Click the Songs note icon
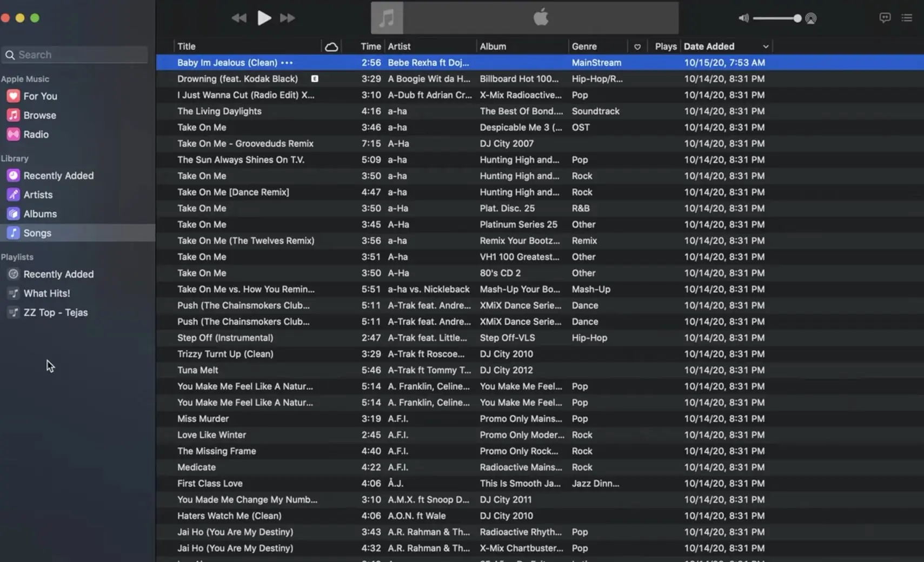Screen dimensions: 924x562 coord(13,233)
